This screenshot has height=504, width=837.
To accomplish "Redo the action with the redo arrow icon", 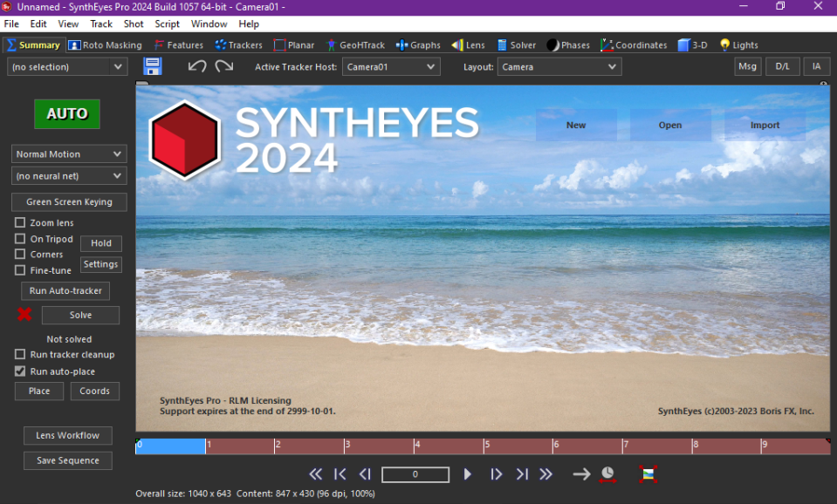I will point(223,66).
